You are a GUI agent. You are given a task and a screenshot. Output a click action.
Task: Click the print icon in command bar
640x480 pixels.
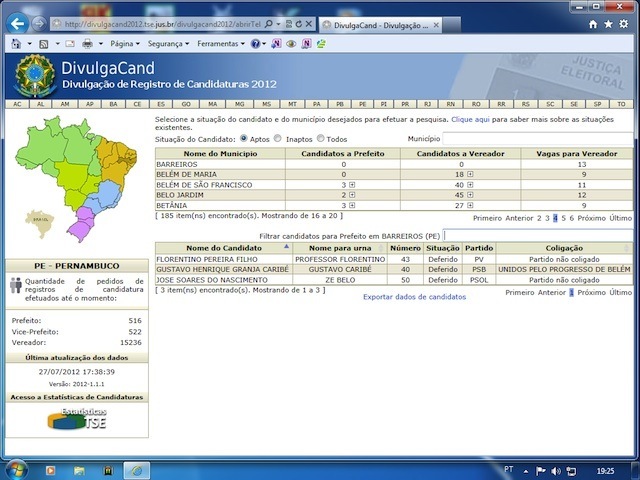pyautogui.click(x=87, y=44)
